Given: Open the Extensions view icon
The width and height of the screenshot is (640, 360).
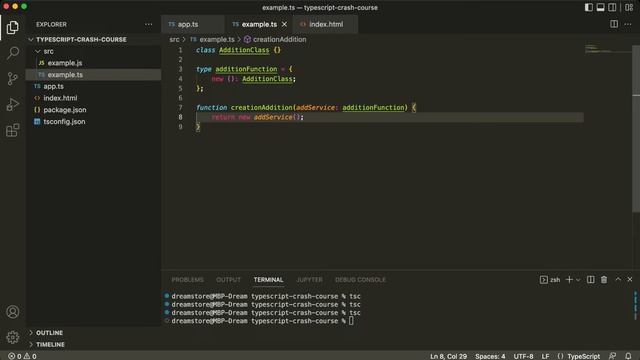Looking at the screenshot, I should (13, 130).
